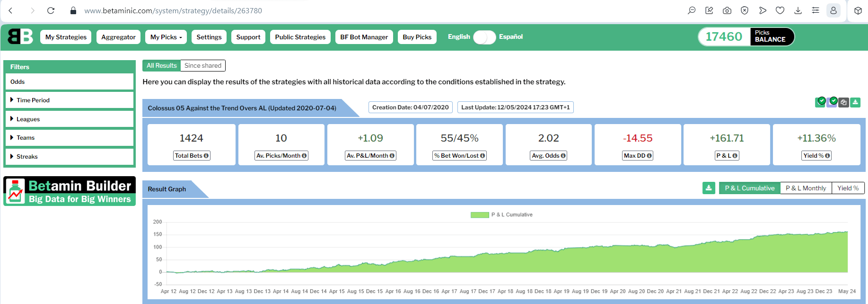Click the info icon next to % Bet Won/Lost
This screenshot has width=868, height=304.
coord(482,156)
